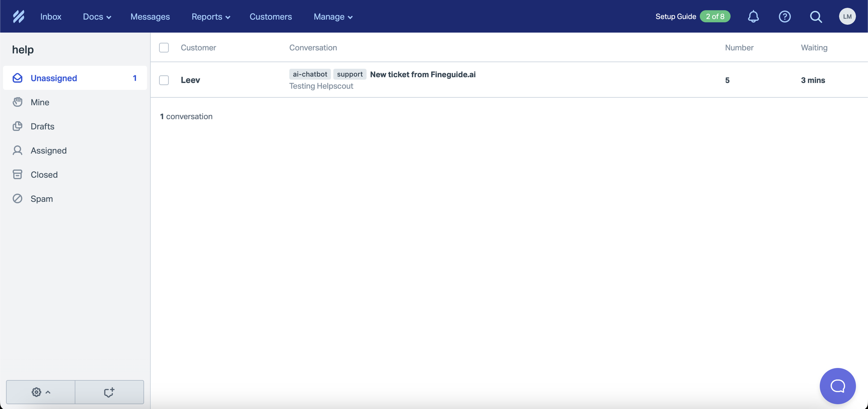Expand the Reports dropdown menu

pos(211,17)
